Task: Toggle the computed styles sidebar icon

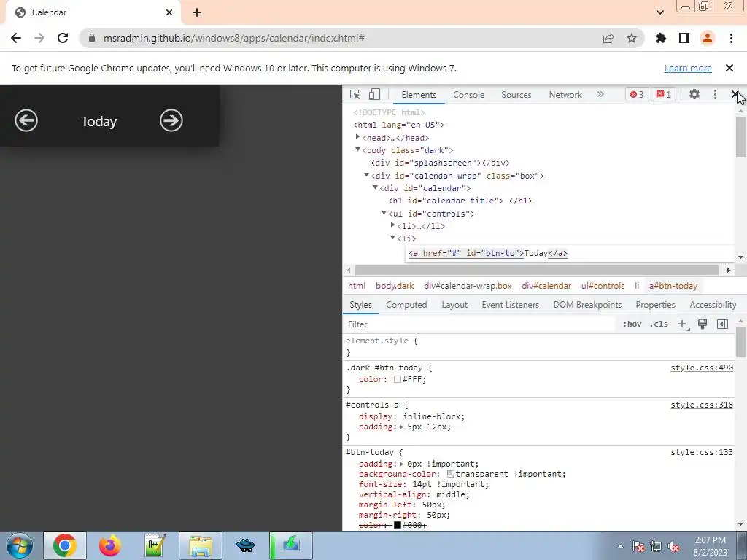Action: (x=722, y=324)
